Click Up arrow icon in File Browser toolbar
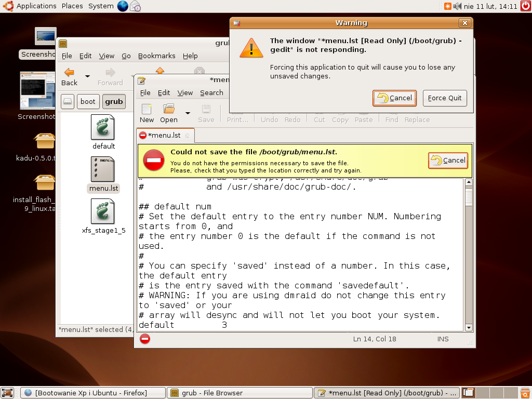 click(160, 70)
